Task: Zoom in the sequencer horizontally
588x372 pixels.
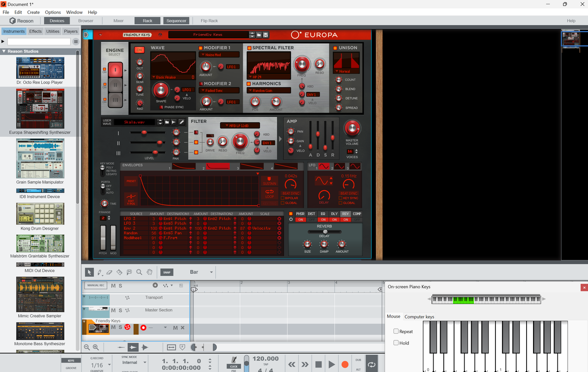Action: (96, 347)
